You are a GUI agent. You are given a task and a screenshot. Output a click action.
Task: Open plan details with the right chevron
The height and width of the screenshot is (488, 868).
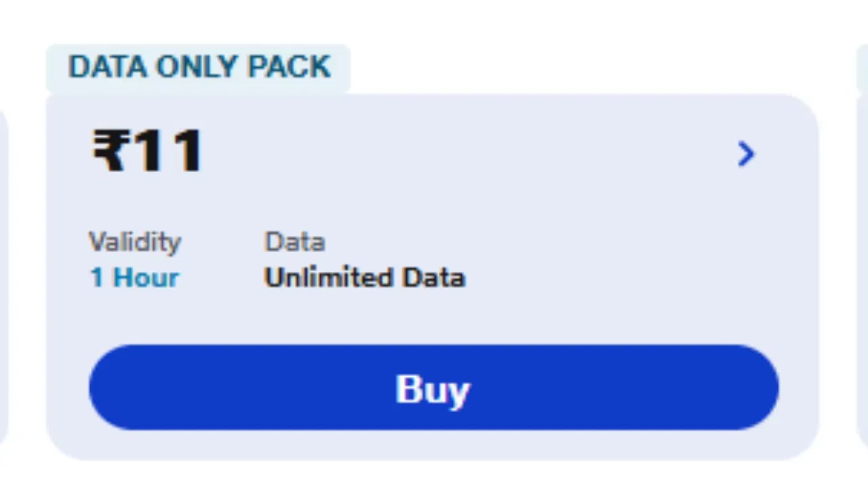coord(746,154)
